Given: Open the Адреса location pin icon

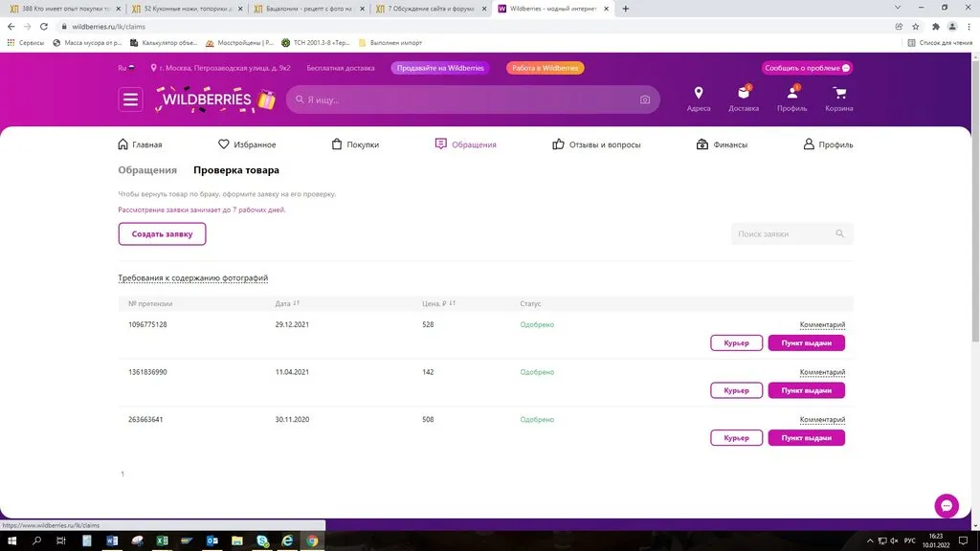Looking at the screenshot, I should (x=699, y=94).
